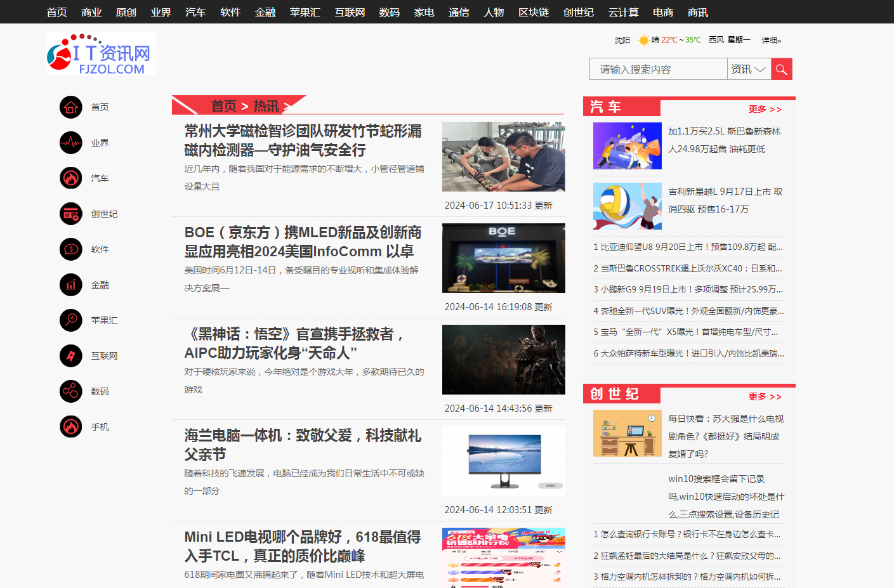Open 商讯 in the top navigation bar
This screenshot has height=588, width=894.
tap(698, 12)
